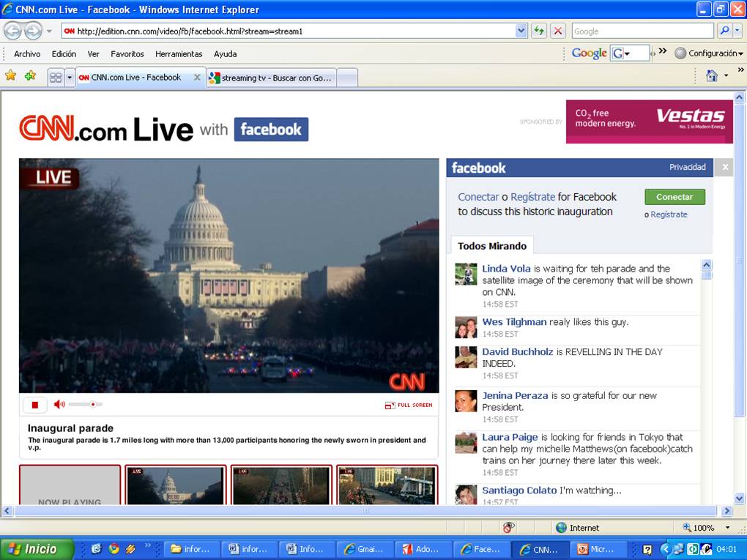Viewport: 747px width, 560px height.
Task: Mute the video with speaker icon
Action: [59, 404]
